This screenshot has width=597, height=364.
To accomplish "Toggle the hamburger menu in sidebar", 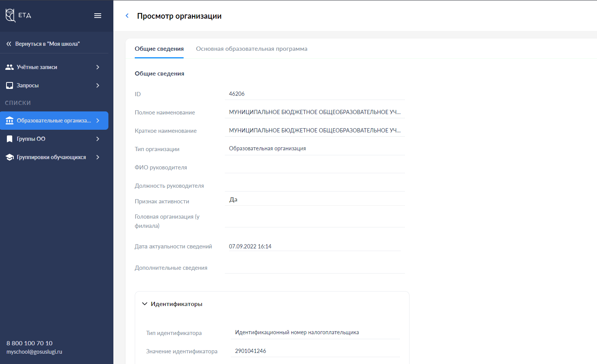I will [98, 16].
